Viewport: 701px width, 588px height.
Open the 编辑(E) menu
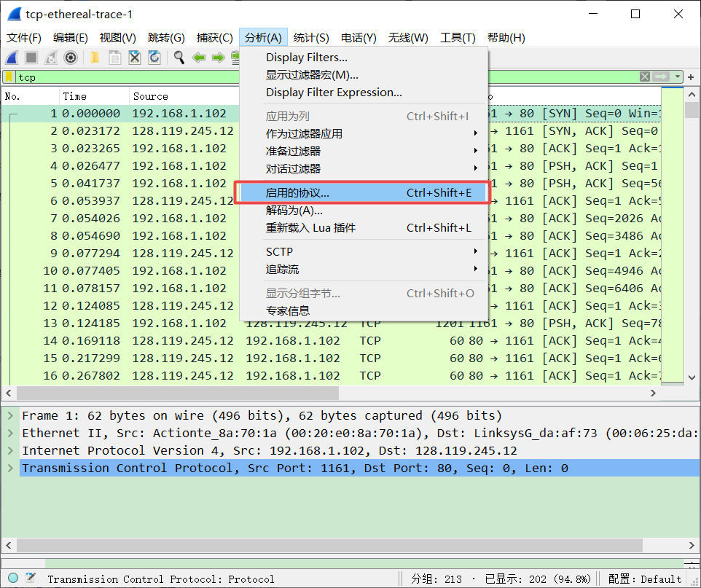[70, 38]
